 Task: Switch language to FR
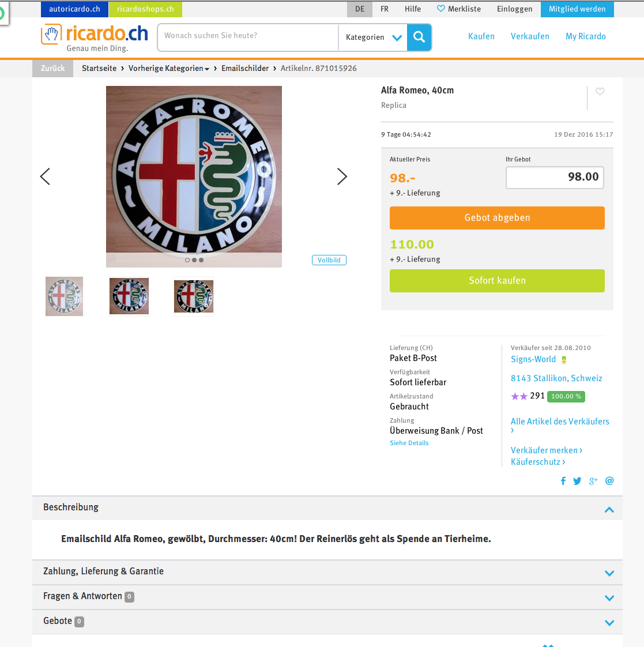(385, 9)
